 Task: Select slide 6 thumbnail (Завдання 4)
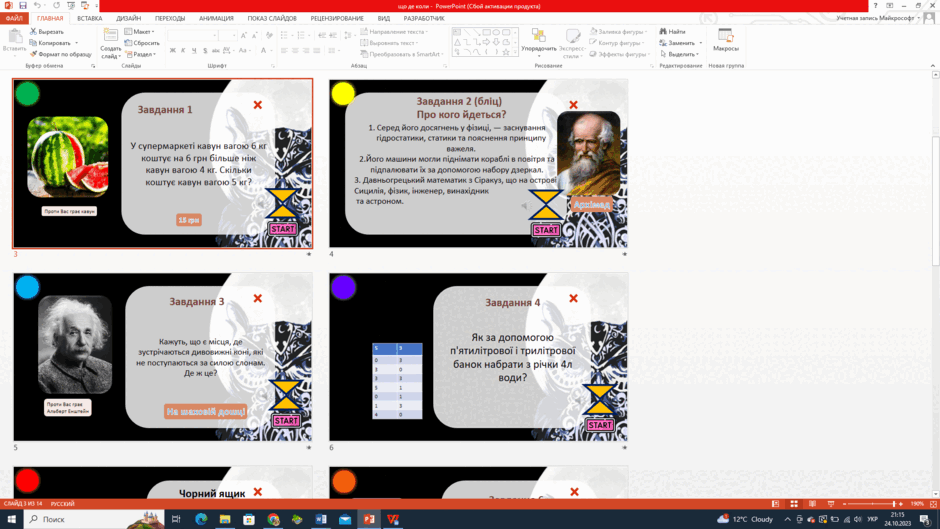478,357
